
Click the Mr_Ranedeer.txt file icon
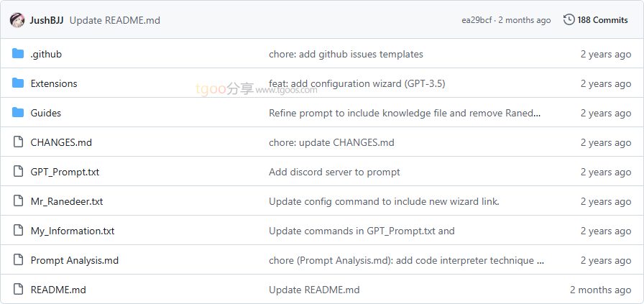pos(18,201)
